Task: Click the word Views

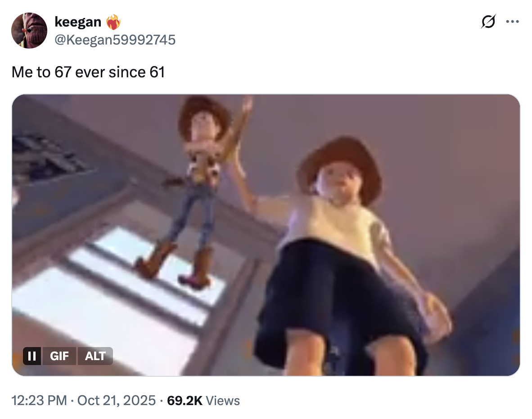Action: [x=223, y=401]
